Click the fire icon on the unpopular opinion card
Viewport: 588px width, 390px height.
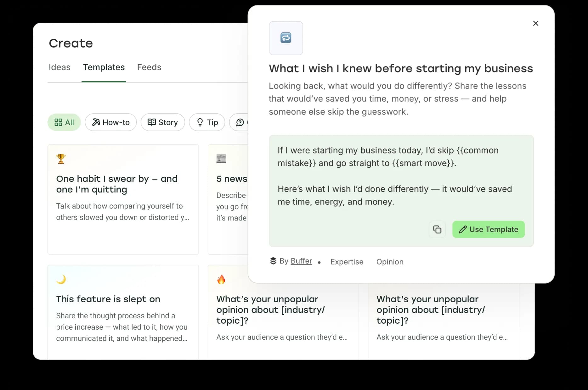222,279
